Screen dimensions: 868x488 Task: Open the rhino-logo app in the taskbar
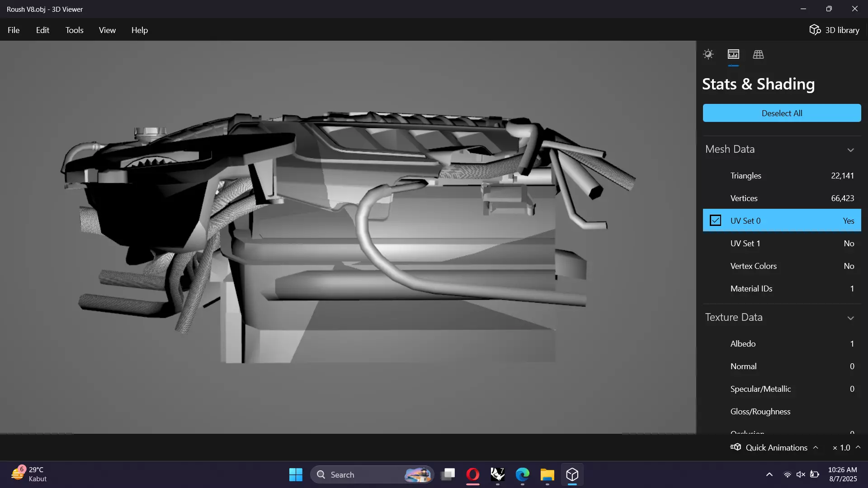click(498, 474)
